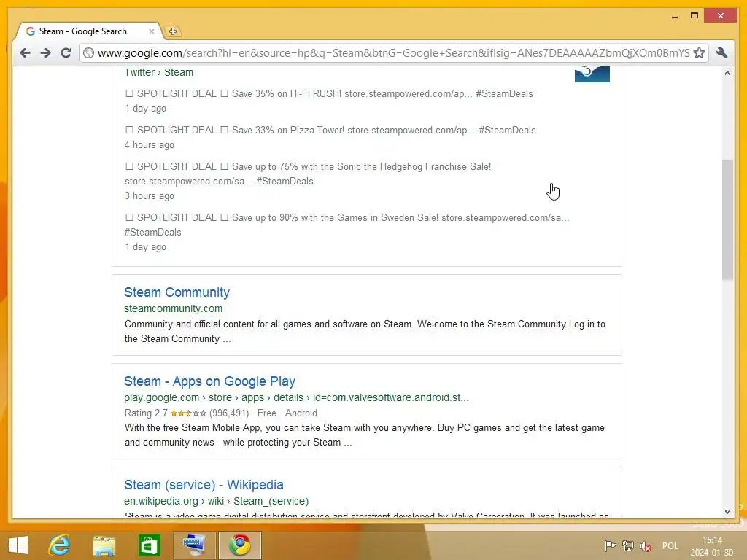Click the Steam Community description snippet
Screen dimensions: 747x560
365,332
